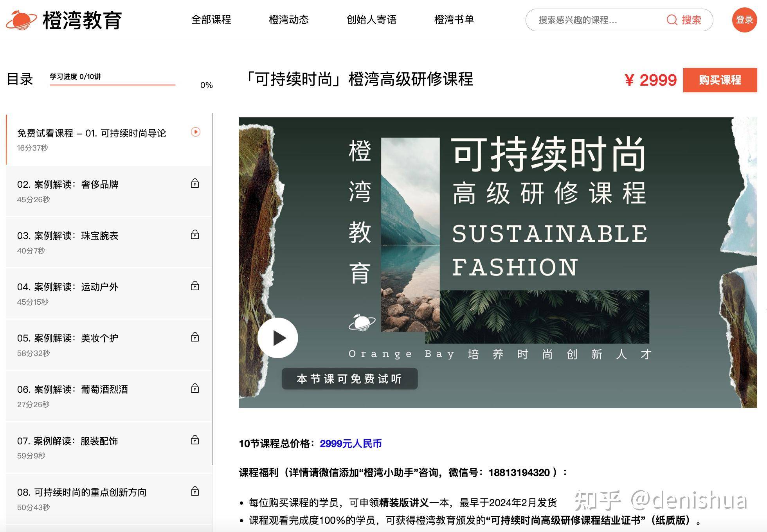Click the course cover video thumbnail
The image size is (767, 532).
(498, 262)
